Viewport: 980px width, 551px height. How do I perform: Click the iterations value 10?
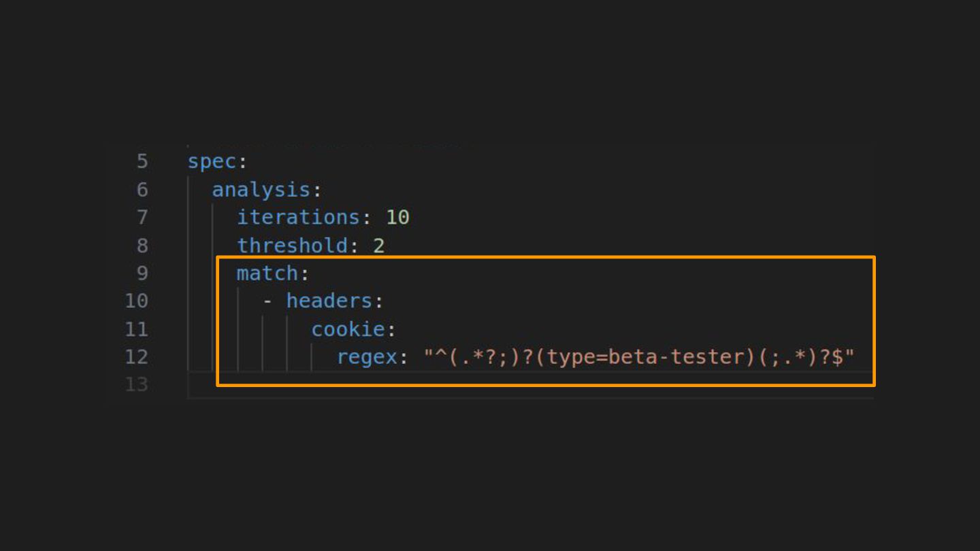coord(397,217)
